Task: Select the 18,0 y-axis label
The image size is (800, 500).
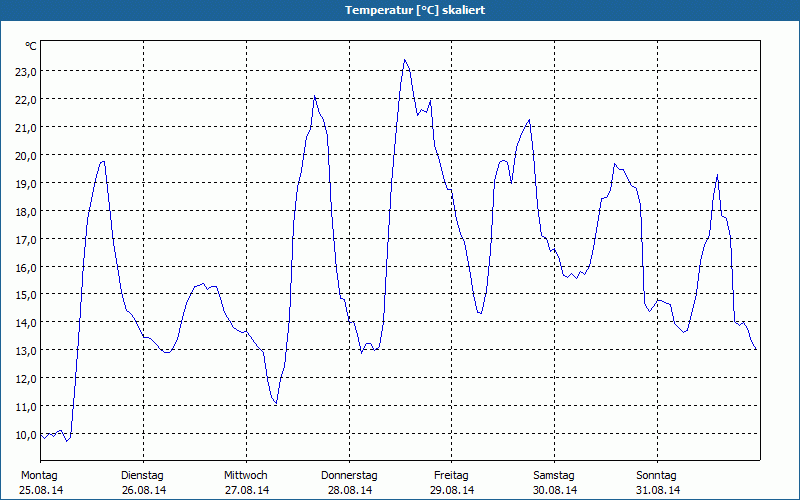Action: [25, 212]
